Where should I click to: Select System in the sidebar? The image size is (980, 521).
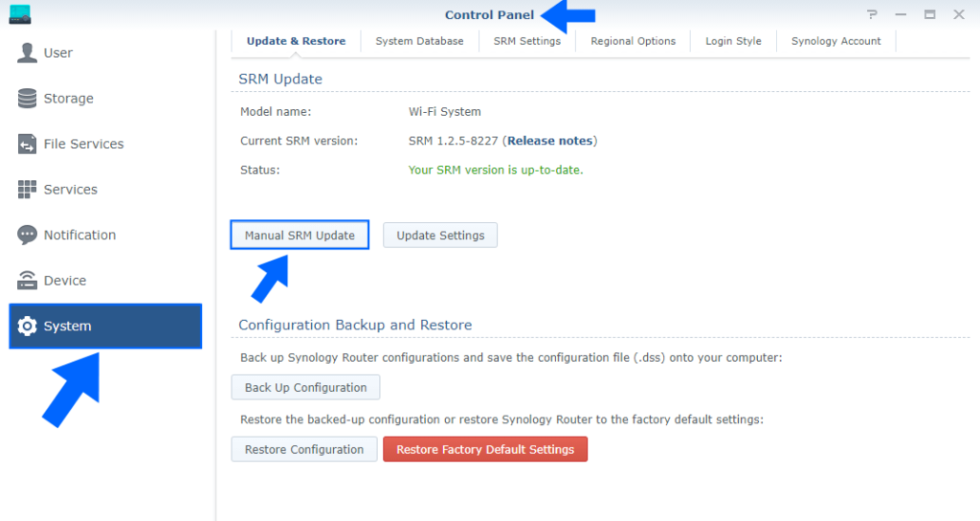click(105, 326)
